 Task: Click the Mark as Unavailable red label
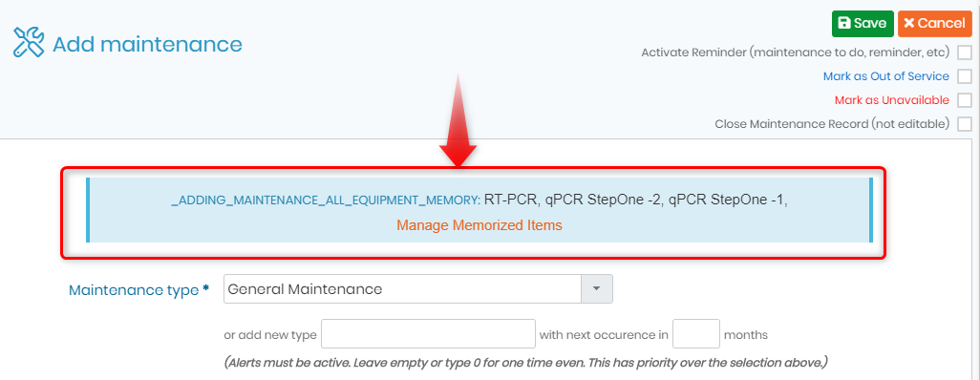pos(891,100)
